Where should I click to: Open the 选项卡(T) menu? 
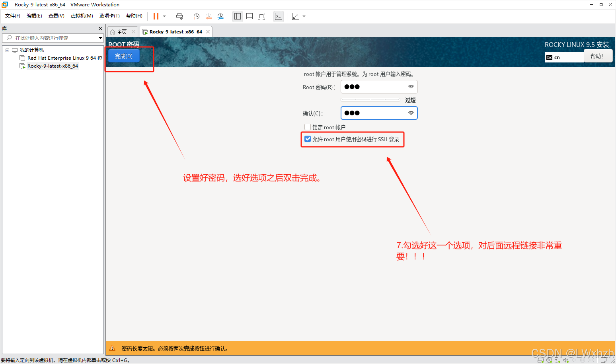click(109, 16)
